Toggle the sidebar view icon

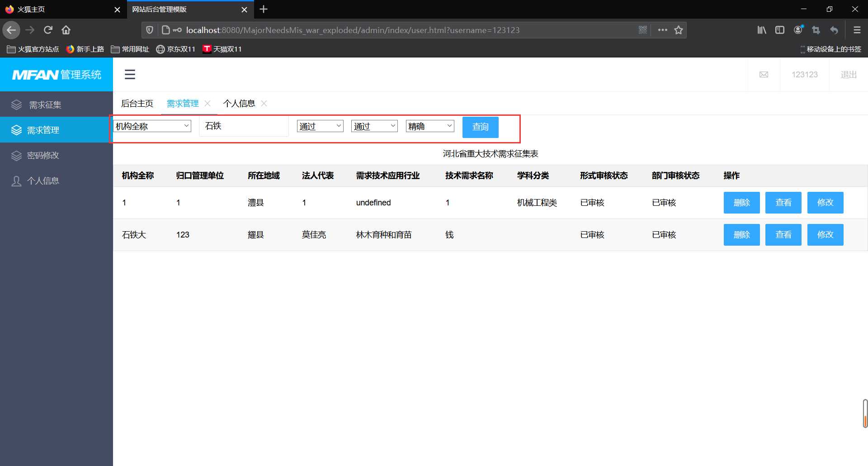coord(780,30)
